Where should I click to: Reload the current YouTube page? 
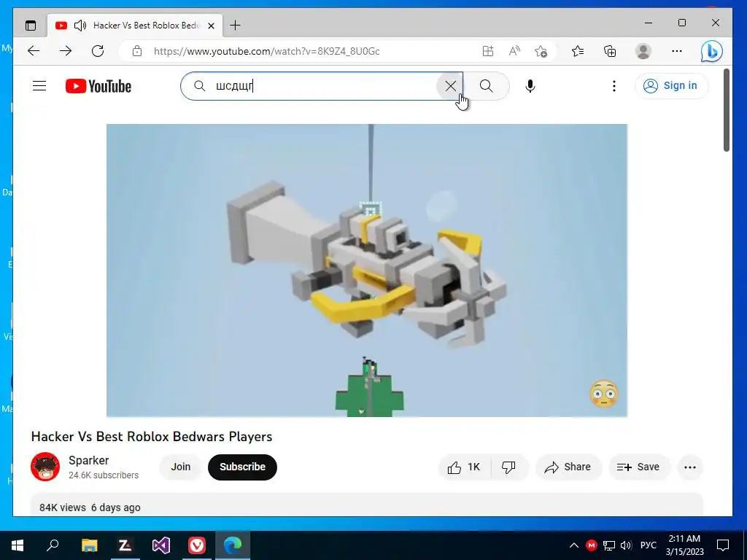click(x=98, y=51)
